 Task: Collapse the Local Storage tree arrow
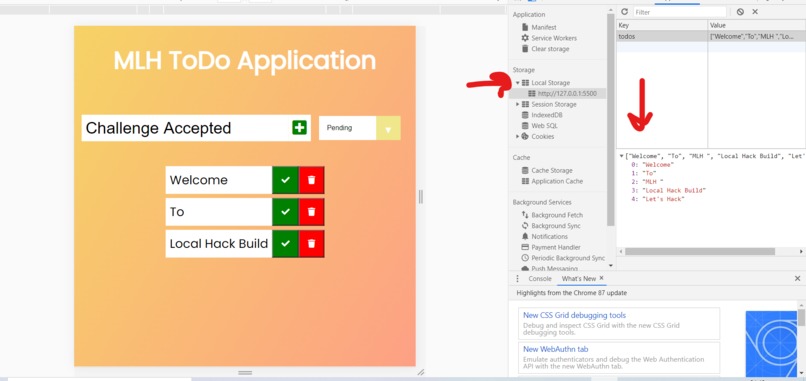pyautogui.click(x=518, y=83)
